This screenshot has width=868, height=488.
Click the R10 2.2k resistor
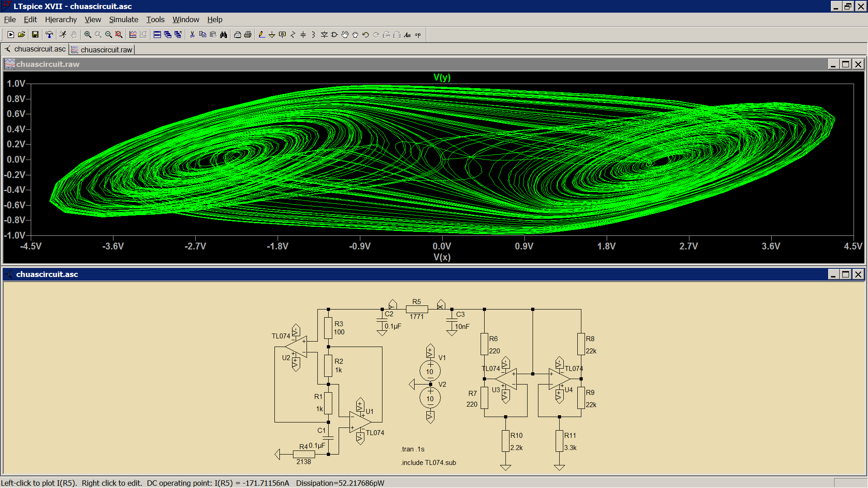point(505,441)
